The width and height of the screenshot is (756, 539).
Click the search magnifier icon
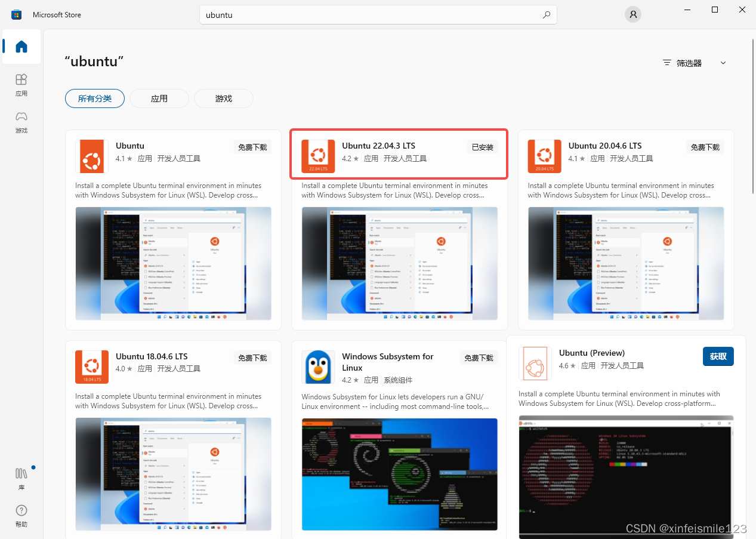pos(546,15)
